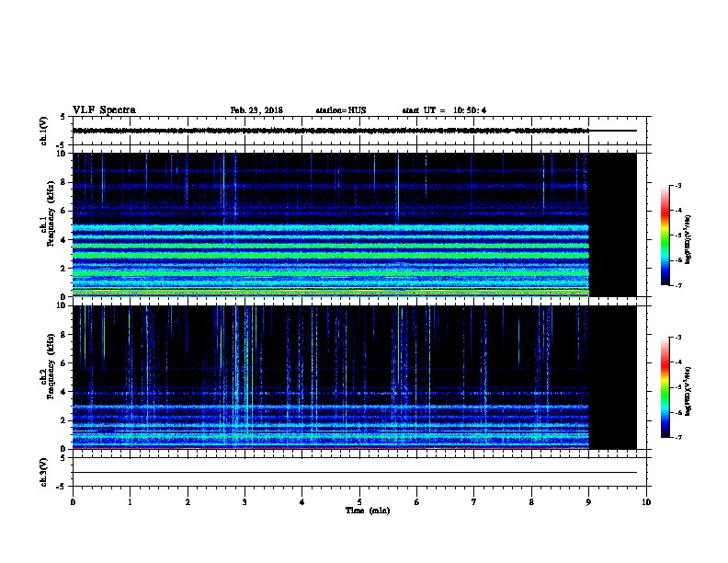This screenshot has height=563, width=728.
Task: Select the date text "Feb. 23, 2018"
Action: coord(256,110)
